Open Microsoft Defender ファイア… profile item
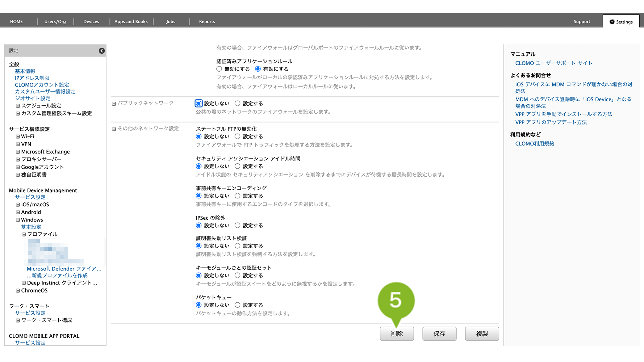 coord(64,269)
